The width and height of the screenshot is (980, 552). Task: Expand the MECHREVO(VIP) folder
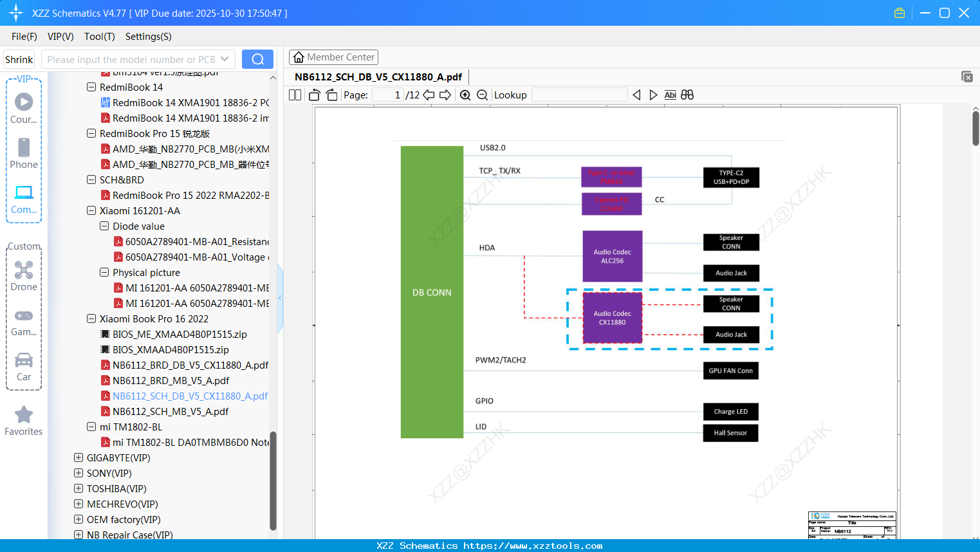coord(79,504)
